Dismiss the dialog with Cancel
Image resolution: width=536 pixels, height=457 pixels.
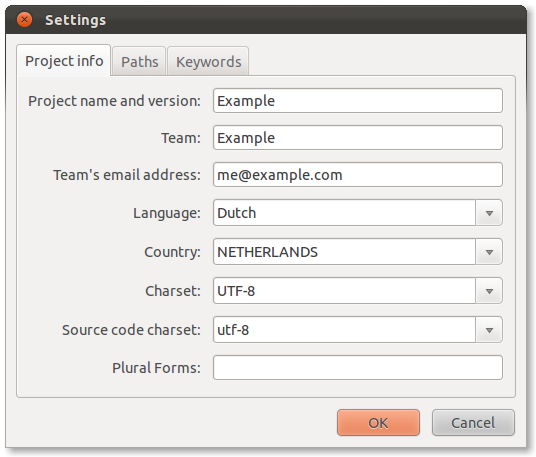point(473,423)
